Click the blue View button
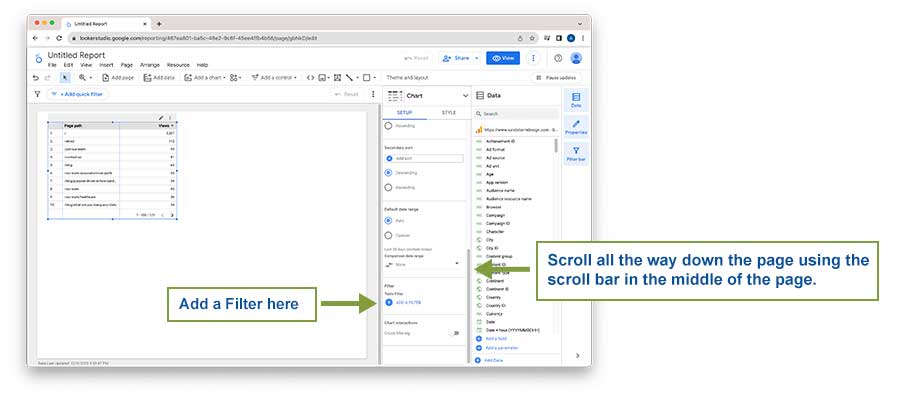Image resolution: width=900 pixels, height=394 pixels. click(x=503, y=58)
